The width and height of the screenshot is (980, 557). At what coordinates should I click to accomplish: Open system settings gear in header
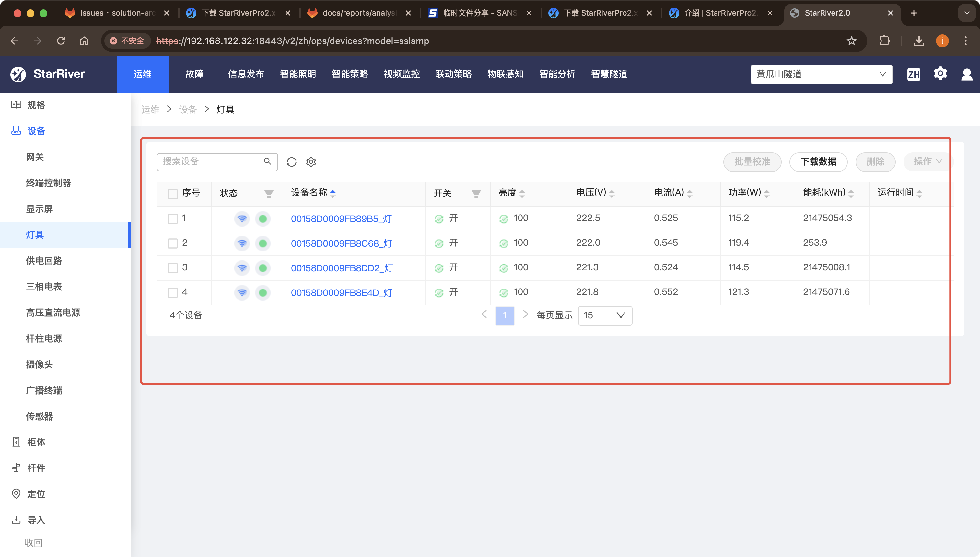pos(940,74)
